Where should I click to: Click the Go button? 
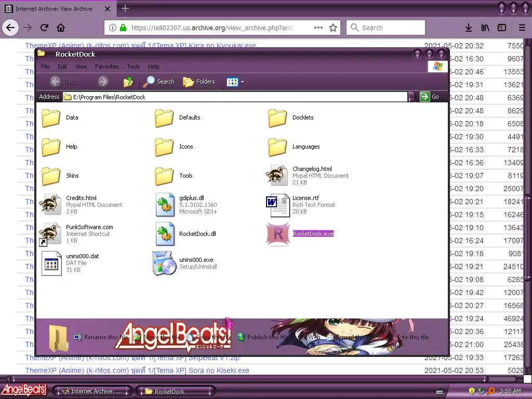[430, 97]
